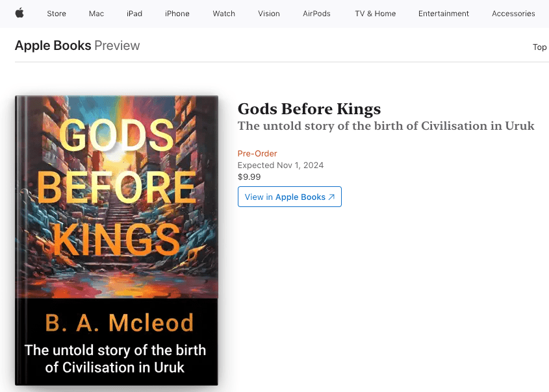Click the Pre-Order label

pos(257,154)
